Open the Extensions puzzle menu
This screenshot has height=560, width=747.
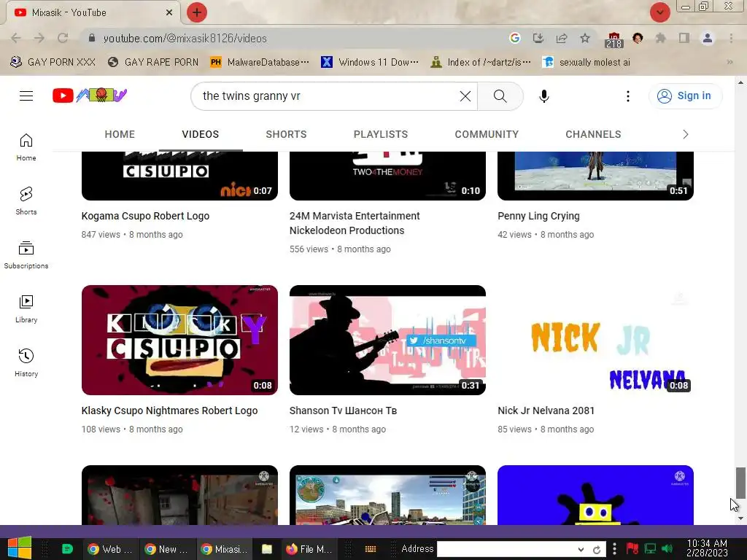660,38
